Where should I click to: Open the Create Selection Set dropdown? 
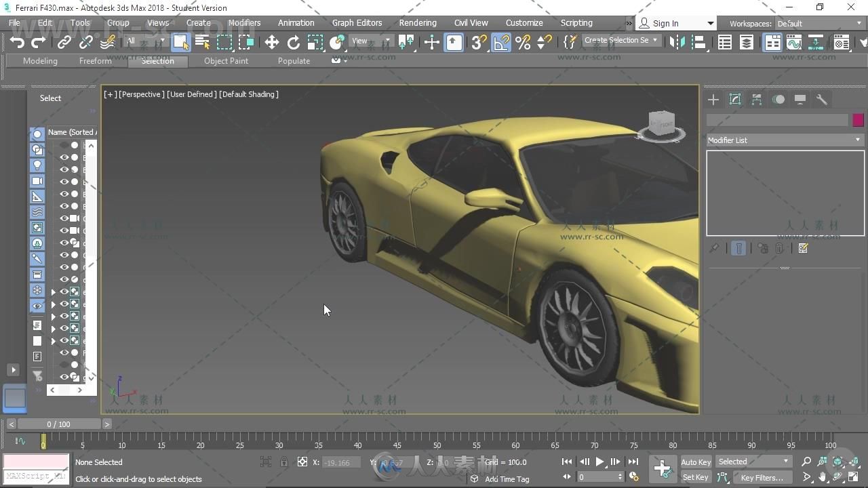621,40
